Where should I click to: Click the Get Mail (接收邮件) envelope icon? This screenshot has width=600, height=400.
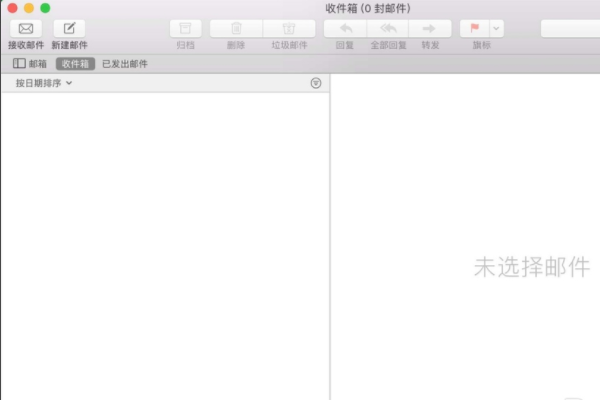pos(26,29)
